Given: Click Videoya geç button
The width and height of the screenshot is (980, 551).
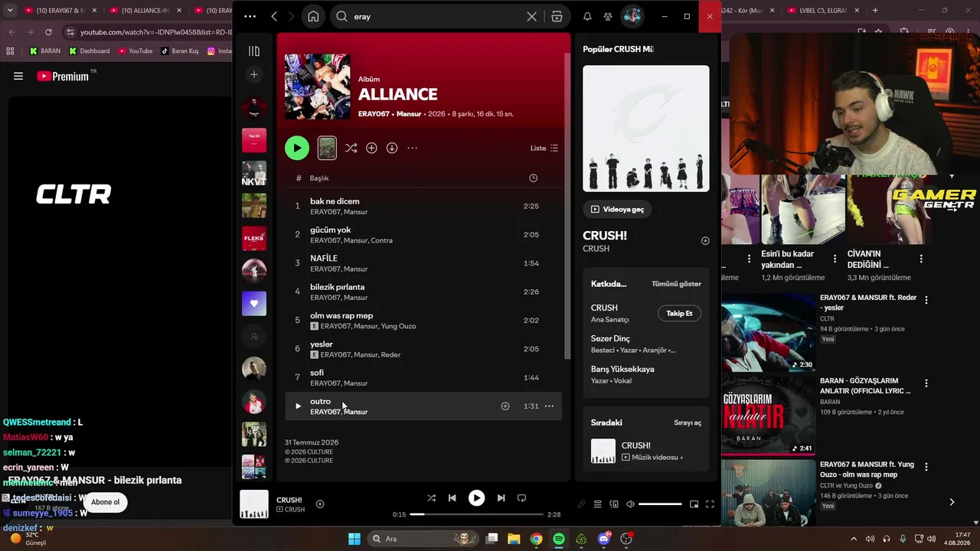Looking at the screenshot, I should (617, 209).
